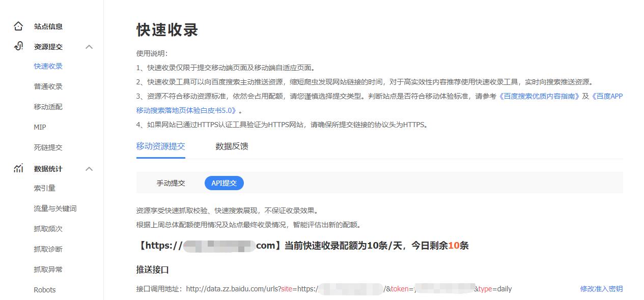Collapse the 资源提交 sidebar section
644x300 pixels.
[x=90, y=46]
